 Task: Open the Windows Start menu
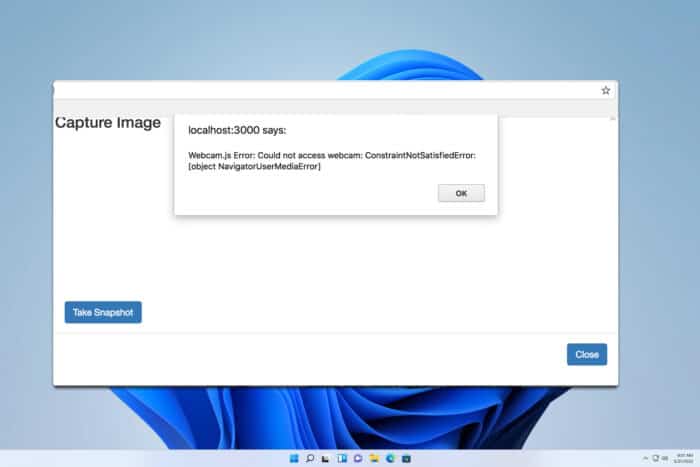click(x=294, y=459)
